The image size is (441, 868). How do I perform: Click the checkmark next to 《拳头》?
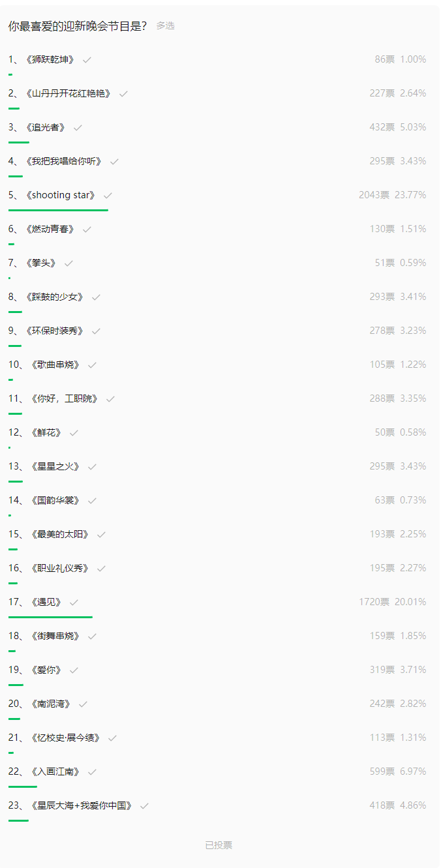pyautogui.click(x=69, y=263)
